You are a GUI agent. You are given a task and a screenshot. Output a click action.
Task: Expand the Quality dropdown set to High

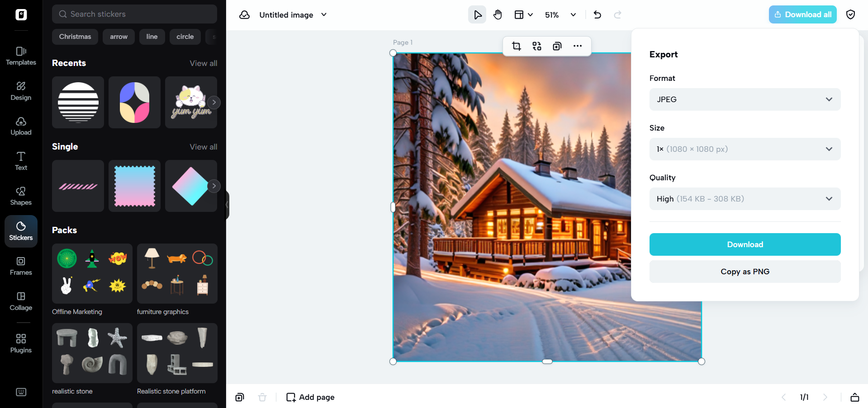[x=745, y=198]
